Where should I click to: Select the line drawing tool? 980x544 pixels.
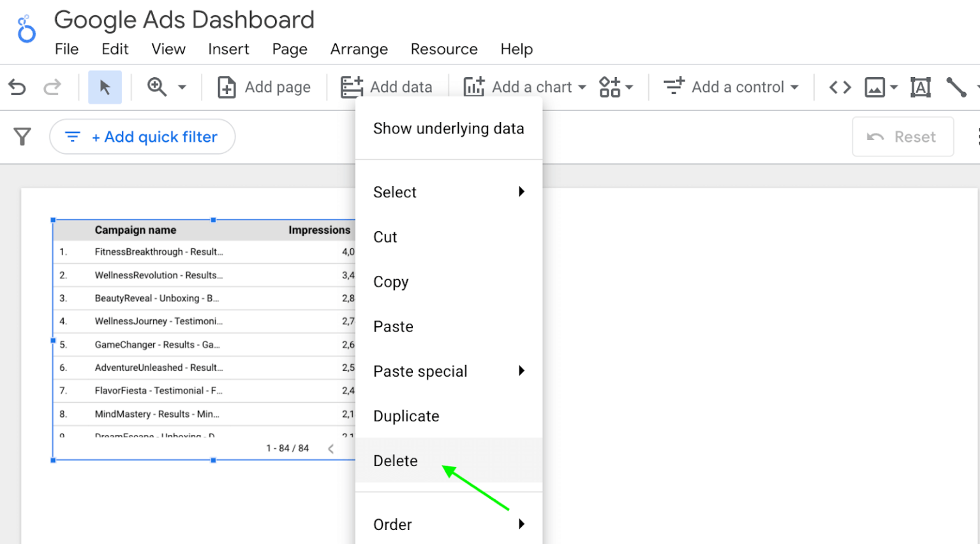pyautogui.click(x=956, y=87)
